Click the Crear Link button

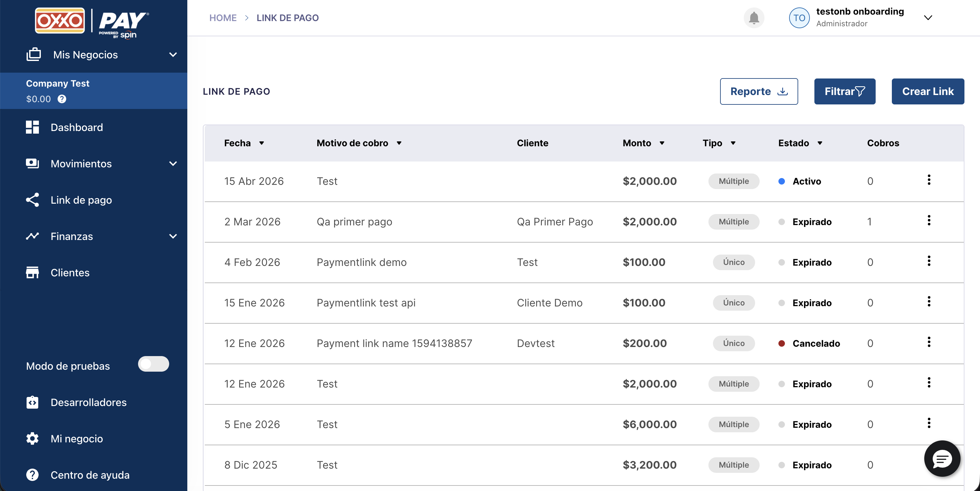[927, 91]
